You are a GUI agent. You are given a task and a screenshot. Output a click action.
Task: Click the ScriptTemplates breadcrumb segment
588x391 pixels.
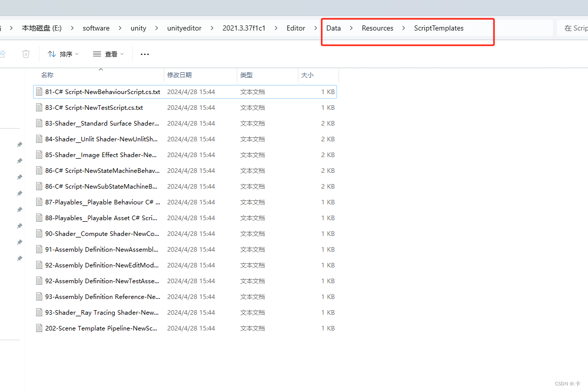click(439, 28)
